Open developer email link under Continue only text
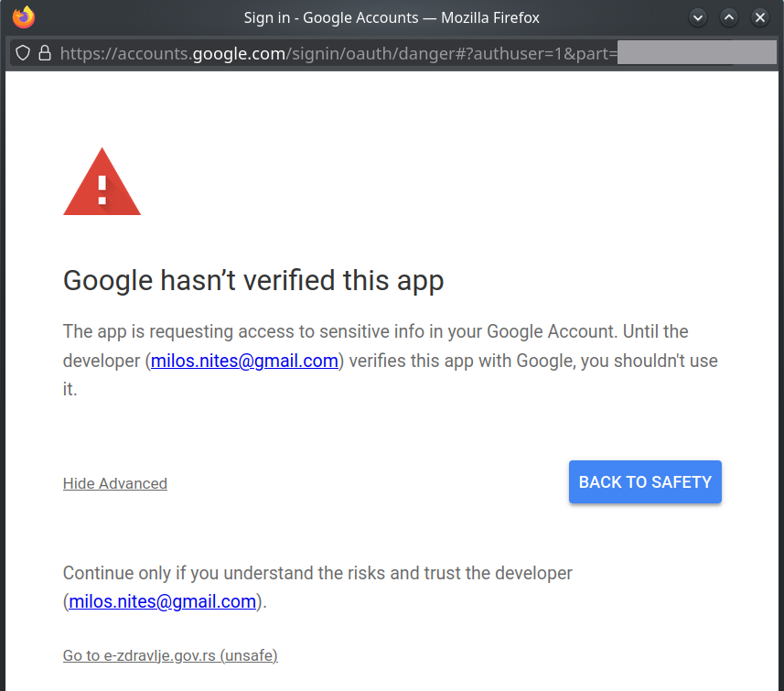The width and height of the screenshot is (784, 691). (x=163, y=601)
